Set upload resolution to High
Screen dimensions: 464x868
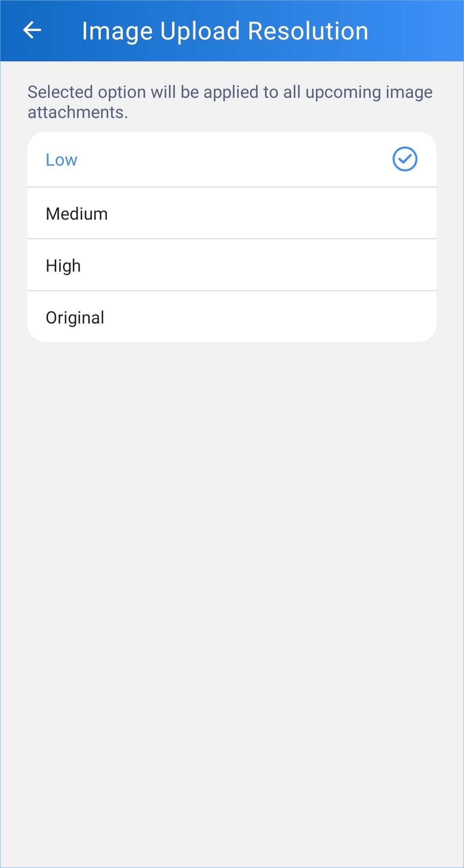point(232,265)
